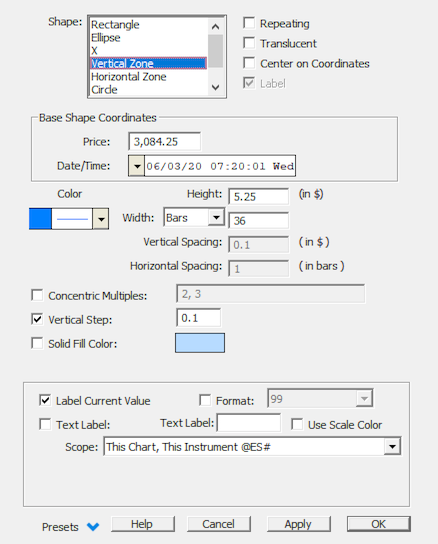Click Shape list scroll up arrow

pos(216,26)
